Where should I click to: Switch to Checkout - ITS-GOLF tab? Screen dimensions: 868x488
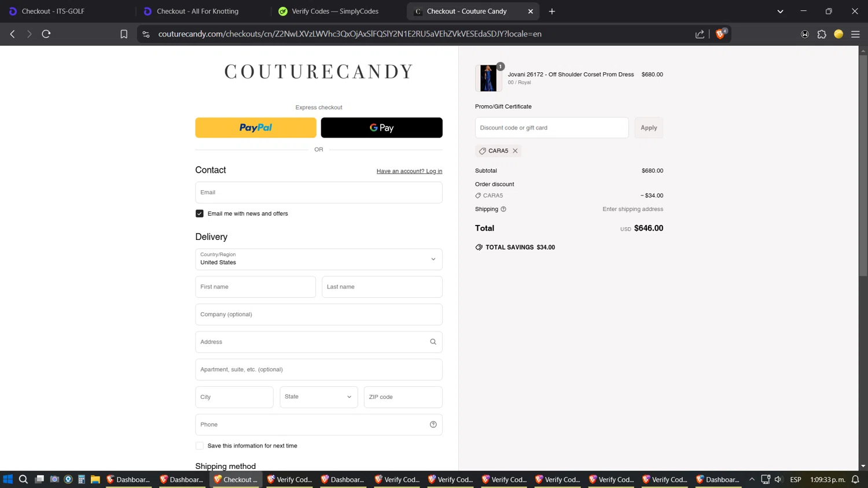point(68,11)
